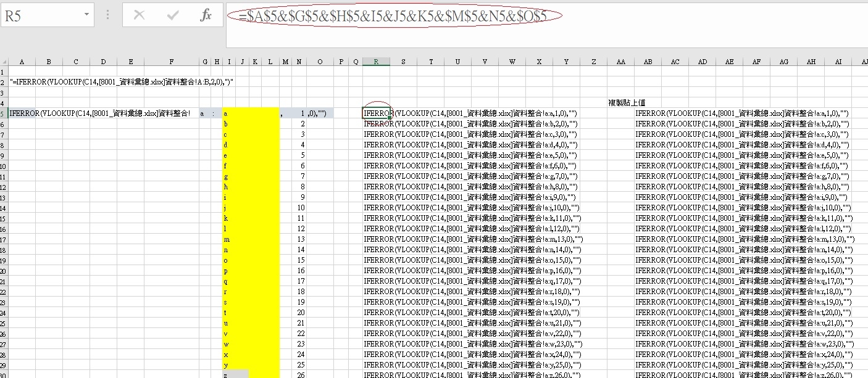Image resolution: width=868 pixels, height=378 pixels.
Task: Click the Enter checkmark formula button
Action: pos(173,15)
